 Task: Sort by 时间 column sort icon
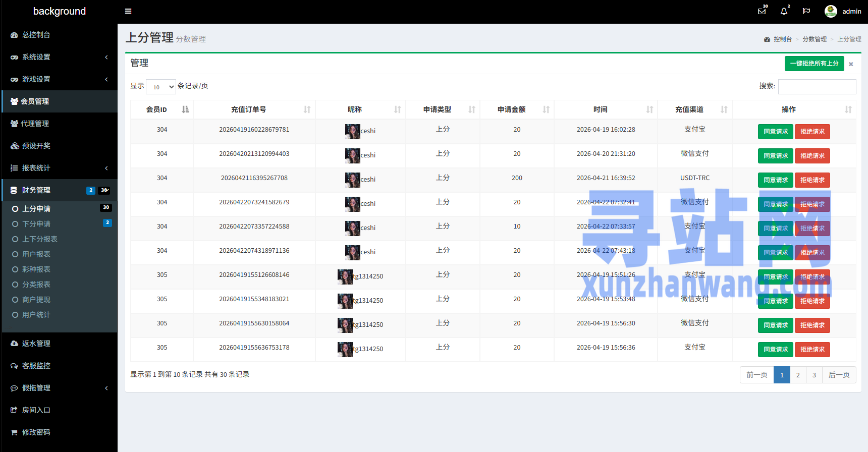click(649, 109)
